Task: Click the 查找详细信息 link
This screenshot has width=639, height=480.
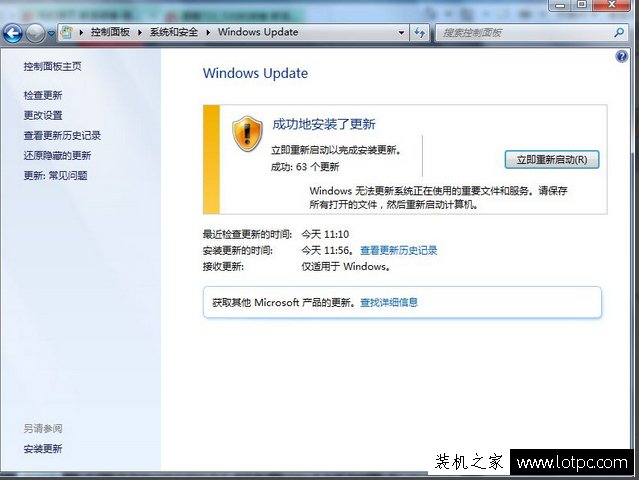Action: (x=389, y=302)
